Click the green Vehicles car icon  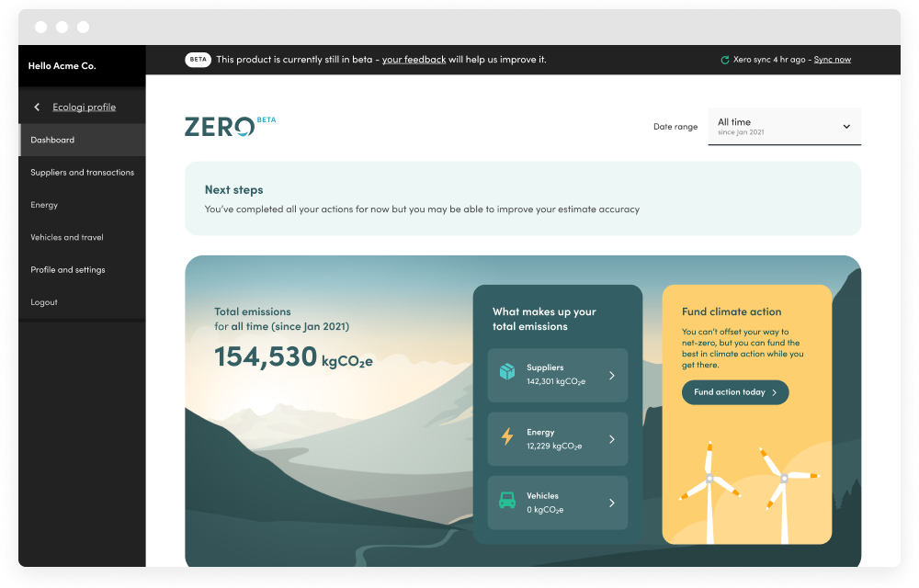pyautogui.click(x=506, y=501)
